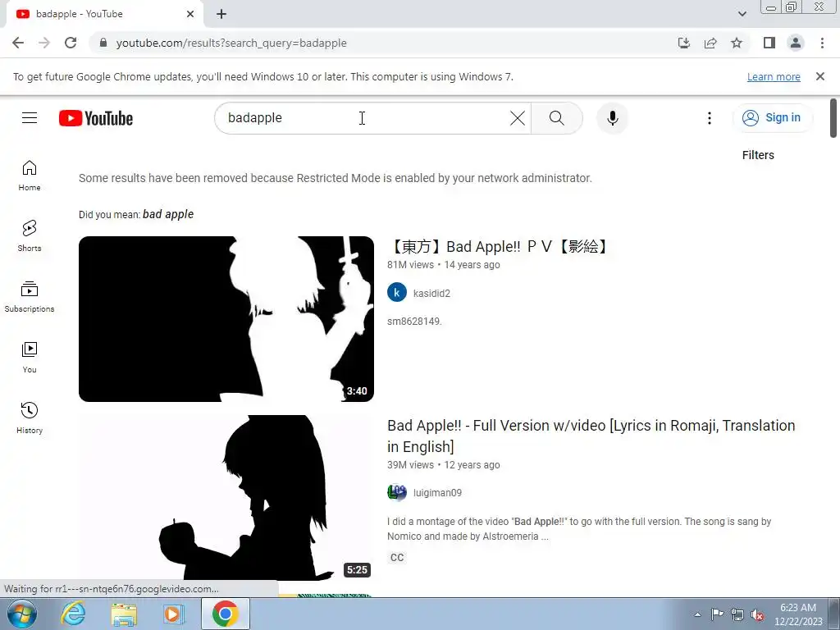Close the badapple - YouTube tab
This screenshot has width=840, height=630.
[x=190, y=14]
